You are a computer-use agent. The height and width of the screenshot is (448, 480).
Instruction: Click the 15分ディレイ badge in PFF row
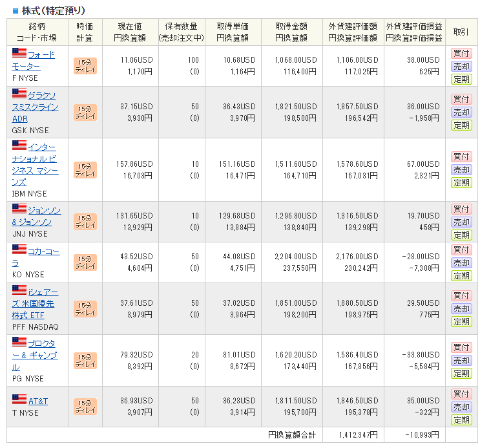(85, 309)
